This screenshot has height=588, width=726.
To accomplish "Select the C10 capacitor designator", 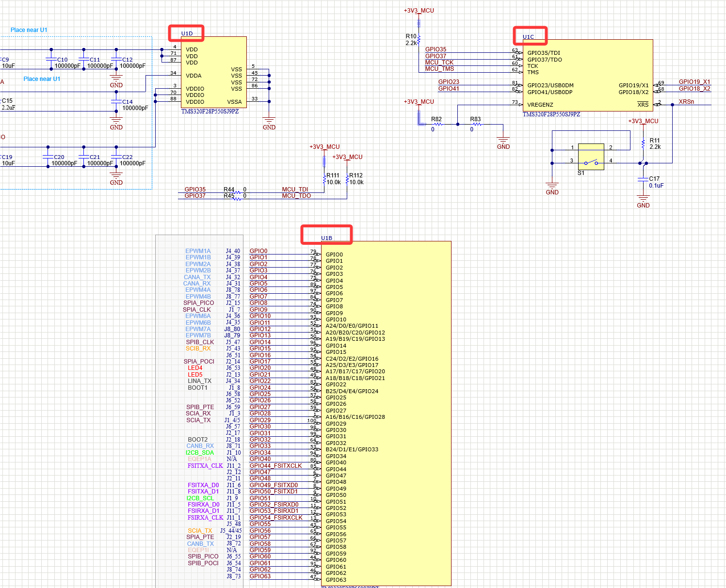I will (x=63, y=60).
